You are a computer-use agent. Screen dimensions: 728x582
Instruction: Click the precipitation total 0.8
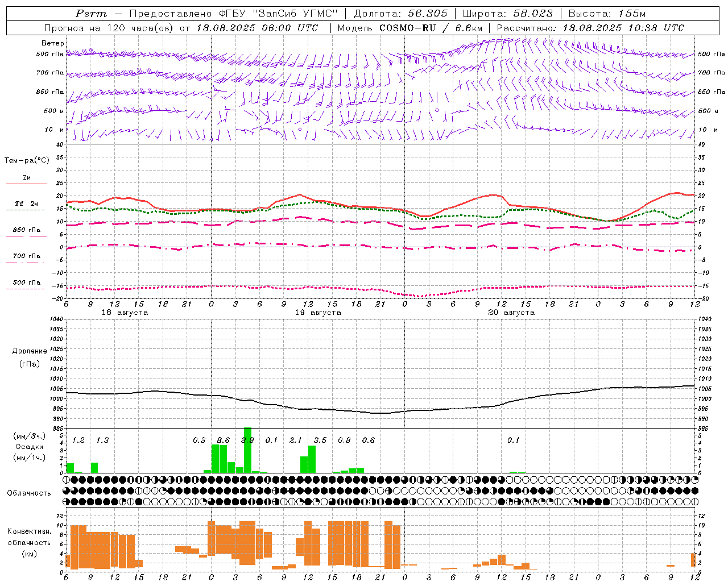344,440
